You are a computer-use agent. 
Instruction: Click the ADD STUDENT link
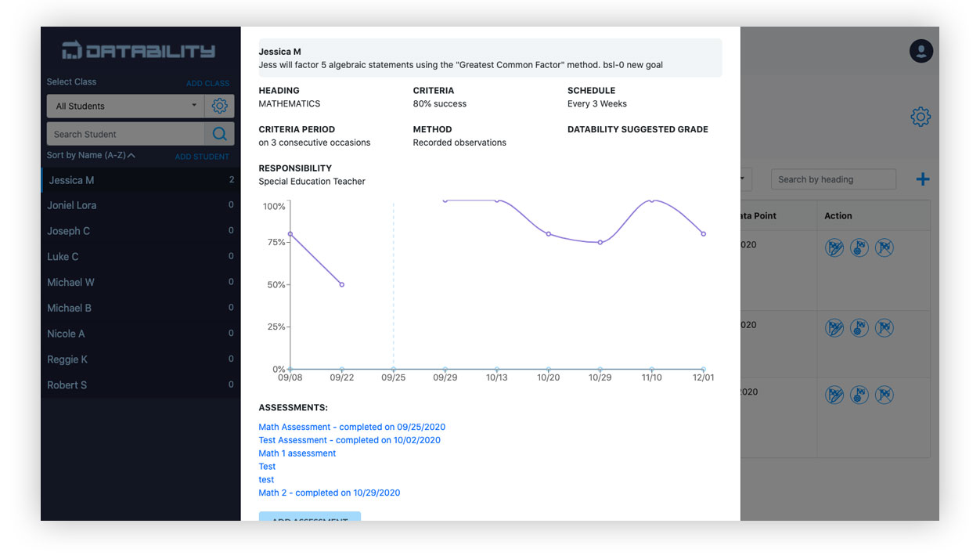click(202, 157)
